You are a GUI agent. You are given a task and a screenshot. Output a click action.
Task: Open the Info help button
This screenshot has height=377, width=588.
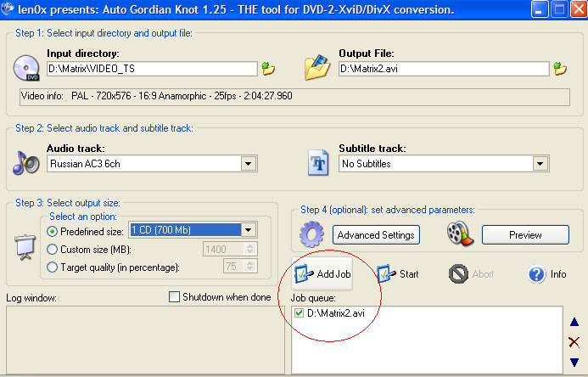click(x=547, y=274)
